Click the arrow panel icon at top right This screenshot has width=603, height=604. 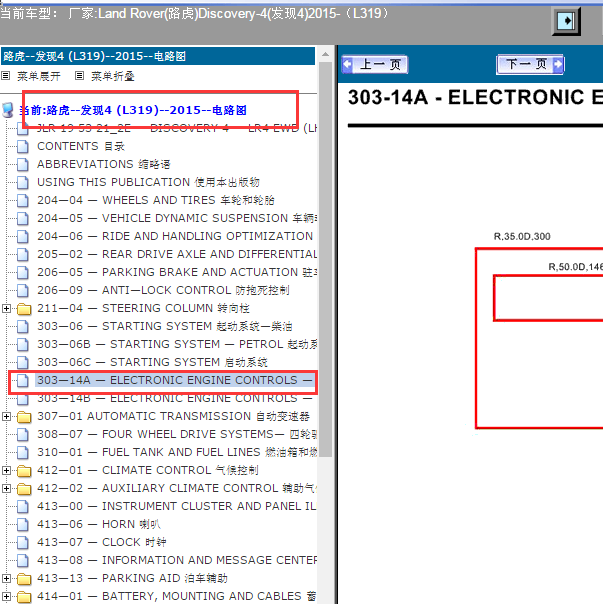click(566, 21)
